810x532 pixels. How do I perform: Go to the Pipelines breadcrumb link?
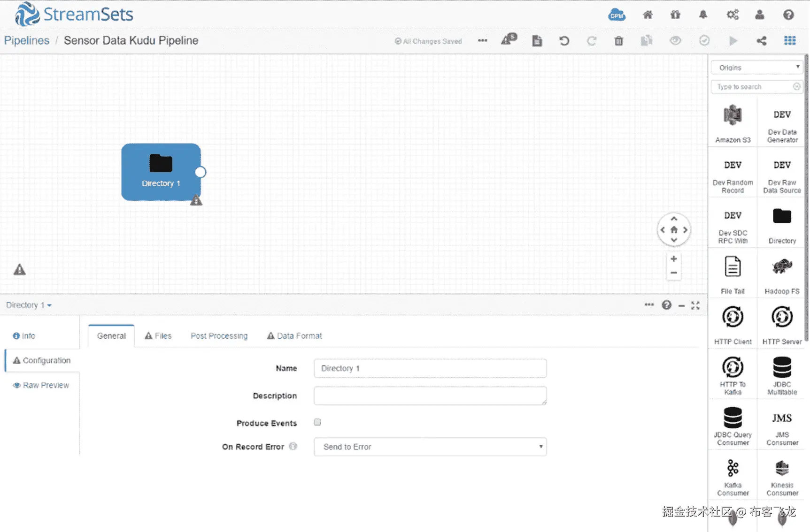pos(27,41)
